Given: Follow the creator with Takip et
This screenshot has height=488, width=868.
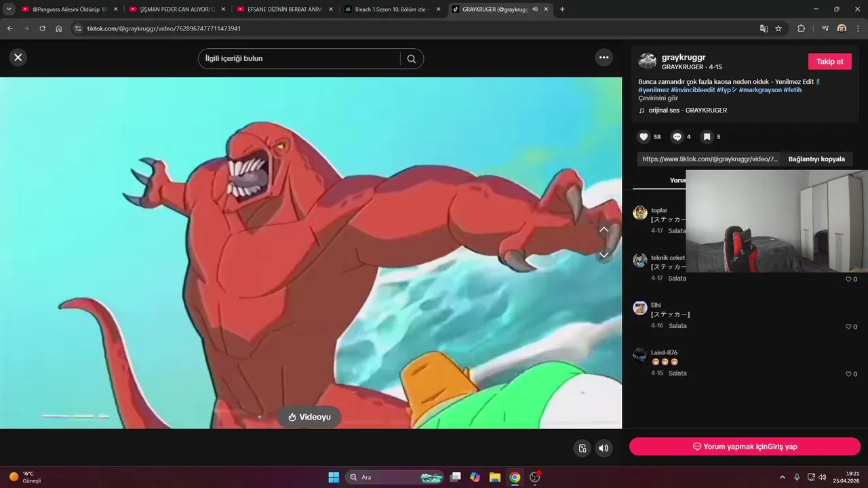Looking at the screenshot, I should tap(829, 62).
